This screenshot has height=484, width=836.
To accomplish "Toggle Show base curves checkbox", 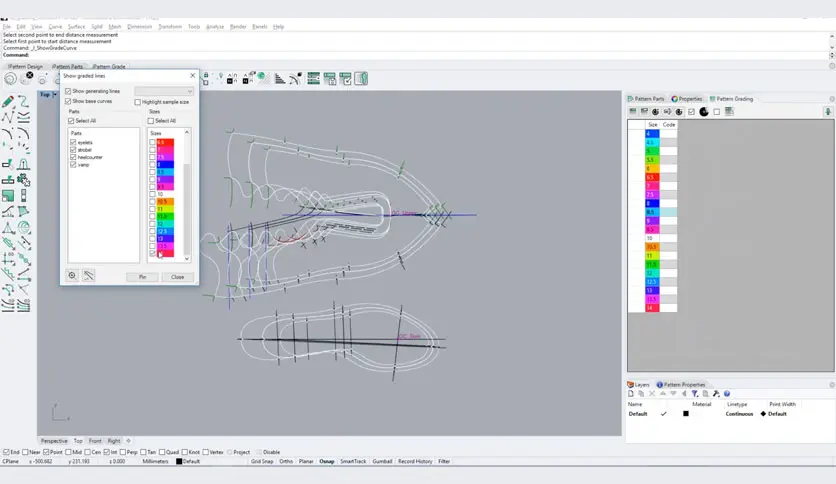I will pos(68,101).
